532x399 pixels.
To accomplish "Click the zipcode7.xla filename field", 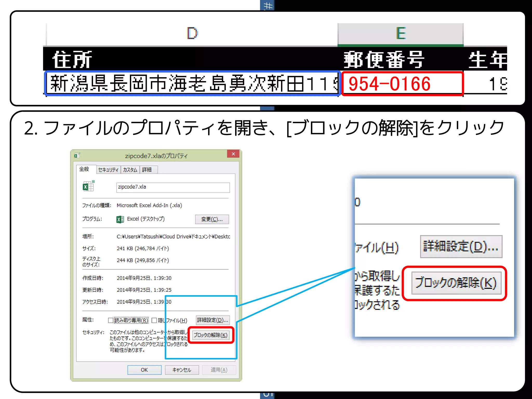I will pos(173,187).
